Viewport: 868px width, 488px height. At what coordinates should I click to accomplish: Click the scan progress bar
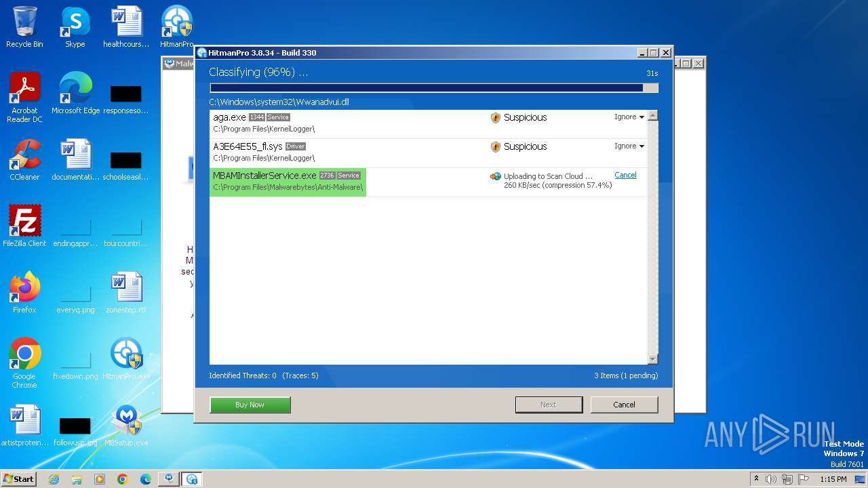coord(434,88)
